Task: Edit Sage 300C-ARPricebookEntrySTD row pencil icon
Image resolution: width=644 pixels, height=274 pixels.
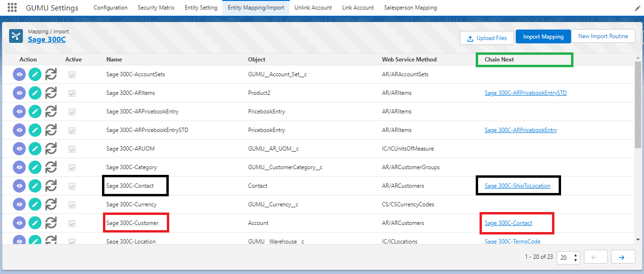Action: coord(35,131)
